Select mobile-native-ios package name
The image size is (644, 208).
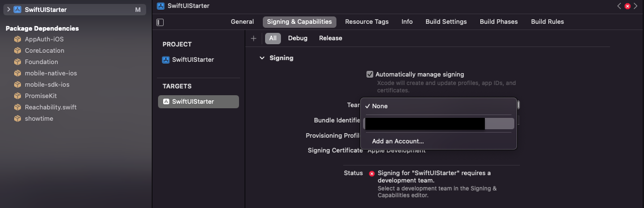coord(51,73)
